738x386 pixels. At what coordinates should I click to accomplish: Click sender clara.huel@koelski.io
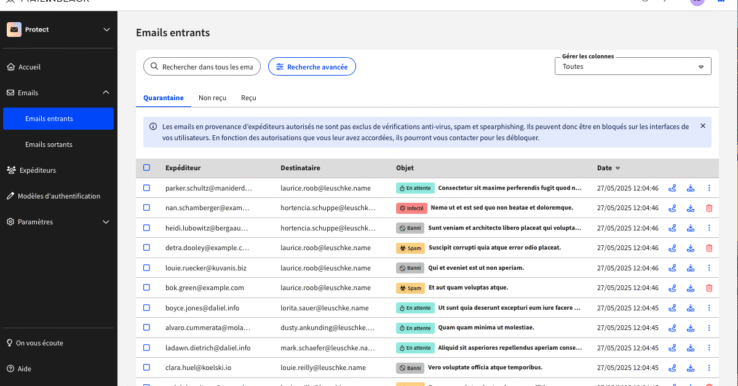(x=198, y=368)
